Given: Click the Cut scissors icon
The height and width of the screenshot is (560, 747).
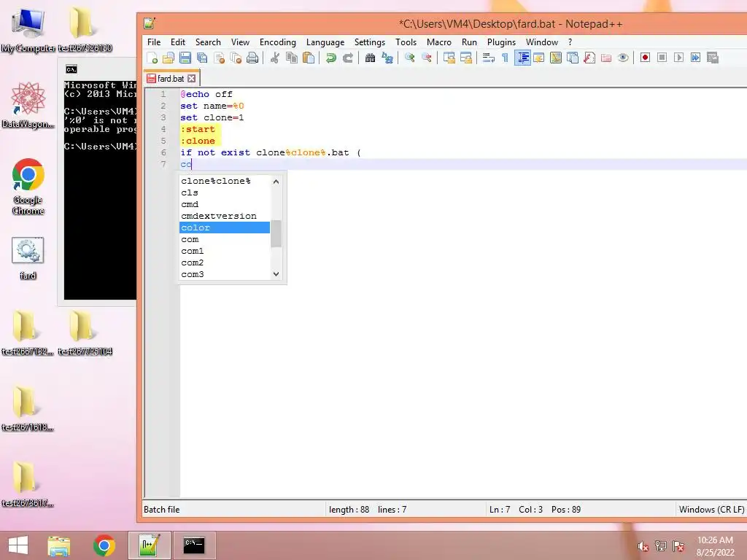Looking at the screenshot, I should [x=275, y=58].
